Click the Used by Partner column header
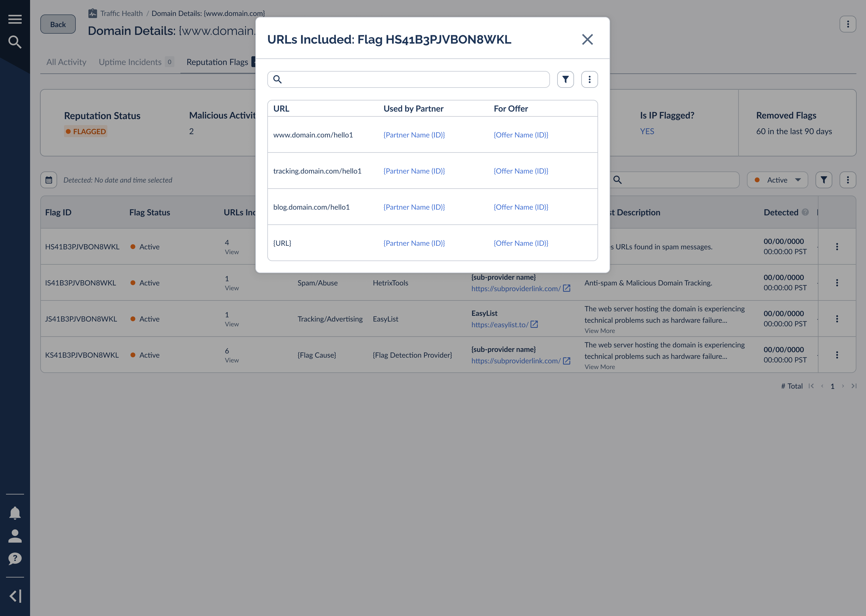This screenshot has width=866, height=616. [413, 109]
